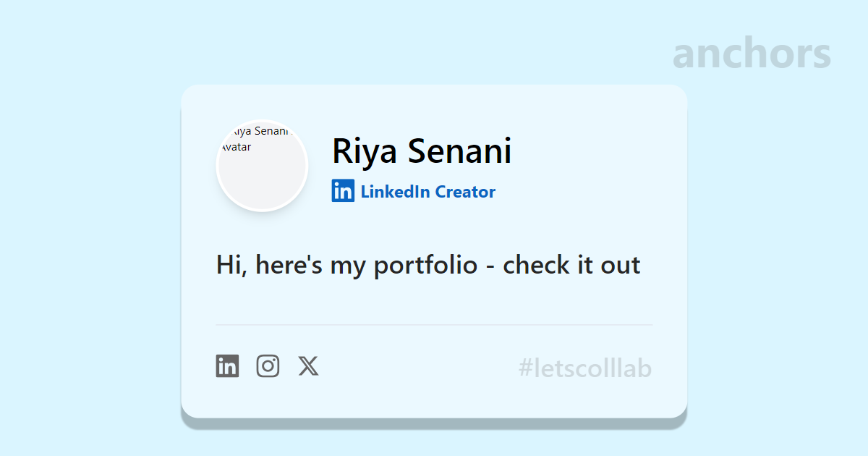Click the gray shadow edge below the card
The image size is (868, 456).
click(x=434, y=423)
